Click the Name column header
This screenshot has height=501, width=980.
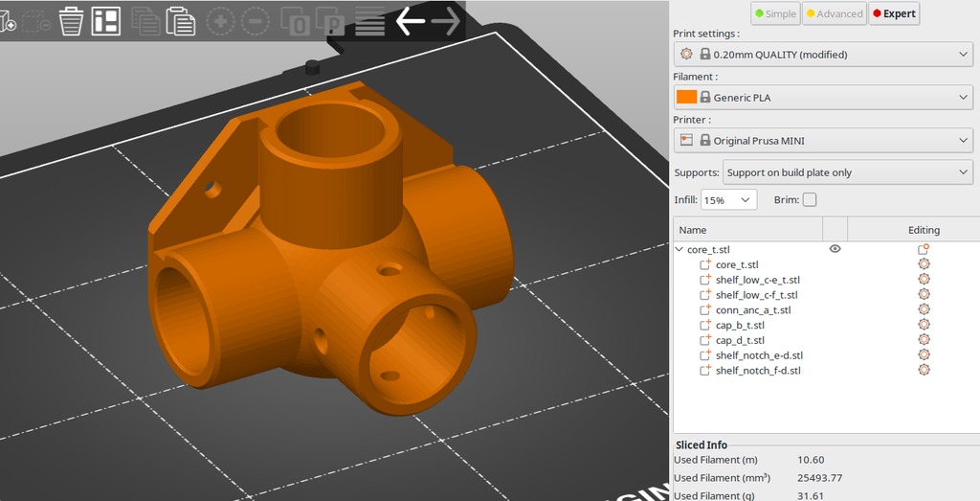tap(748, 230)
